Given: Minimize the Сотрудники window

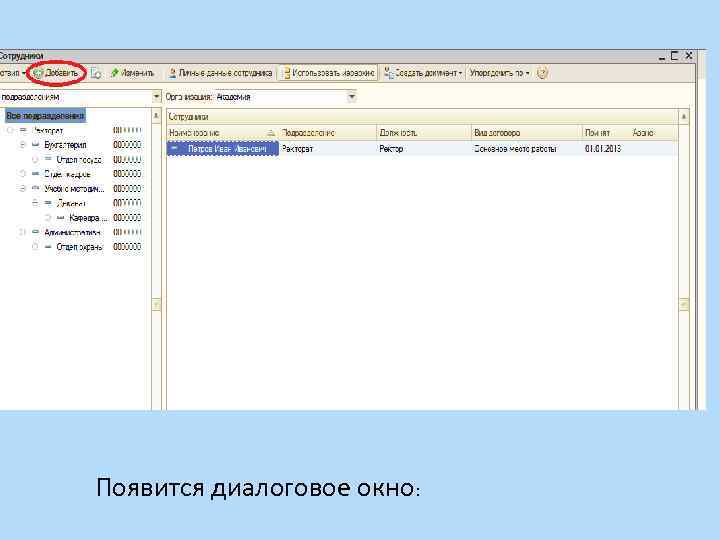Looking at the screenshot, I should point(662,56).
